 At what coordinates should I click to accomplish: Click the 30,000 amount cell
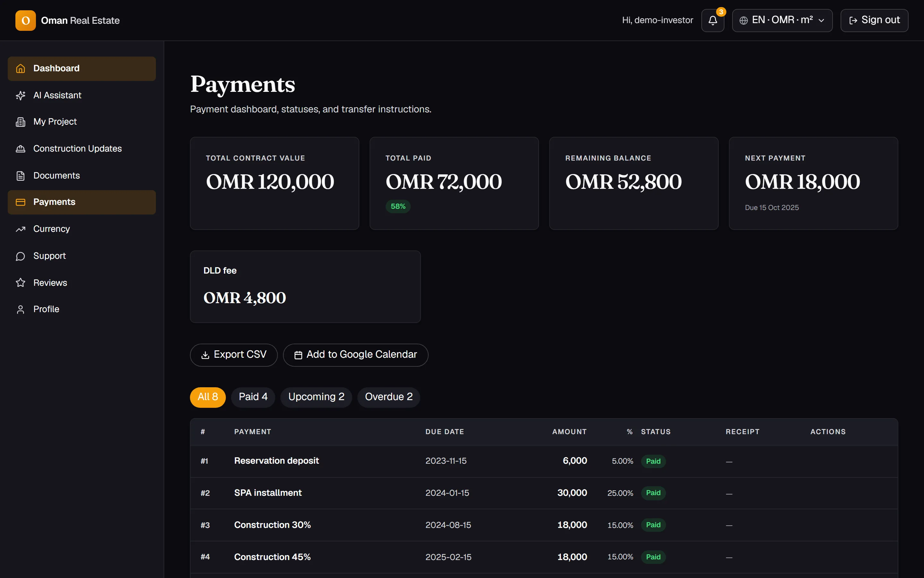[x=572, y=493]
